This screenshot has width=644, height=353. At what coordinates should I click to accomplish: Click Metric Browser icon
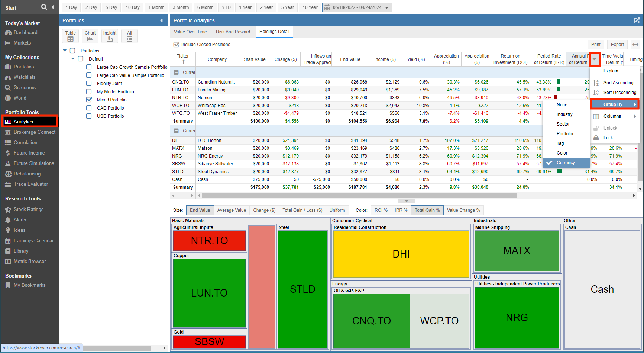8,262
